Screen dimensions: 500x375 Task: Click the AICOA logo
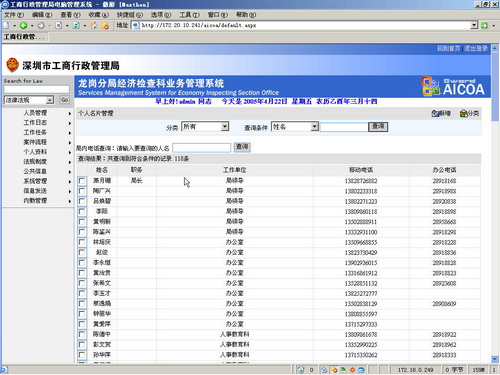tap(453, 87)
